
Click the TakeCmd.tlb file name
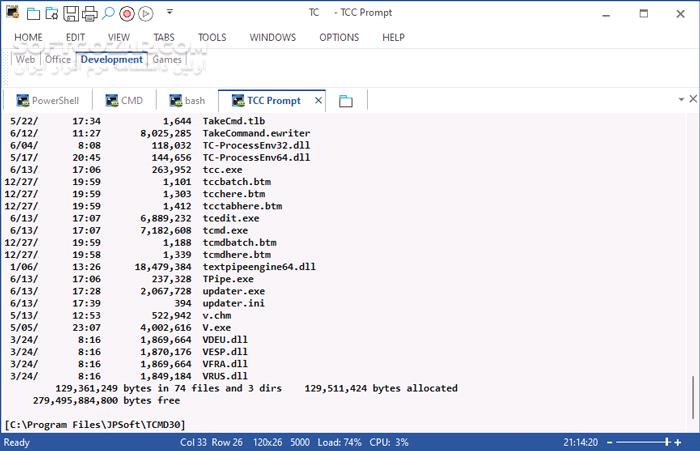233,121
